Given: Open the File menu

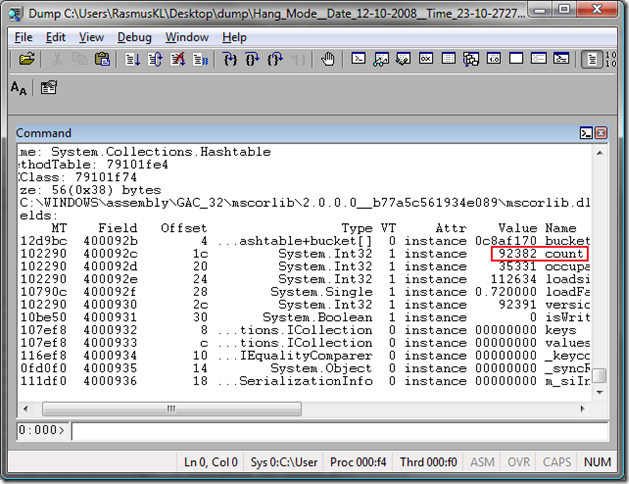Looking at the screenshot, I should [x=23, y=37].
